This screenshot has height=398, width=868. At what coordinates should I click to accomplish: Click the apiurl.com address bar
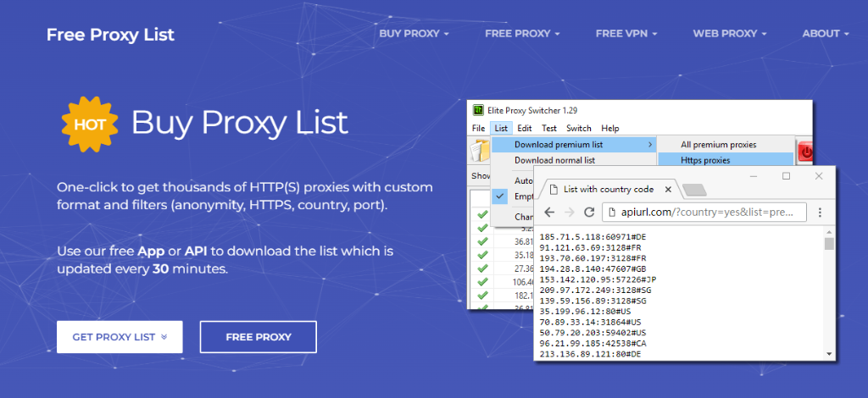click(704, 213)
